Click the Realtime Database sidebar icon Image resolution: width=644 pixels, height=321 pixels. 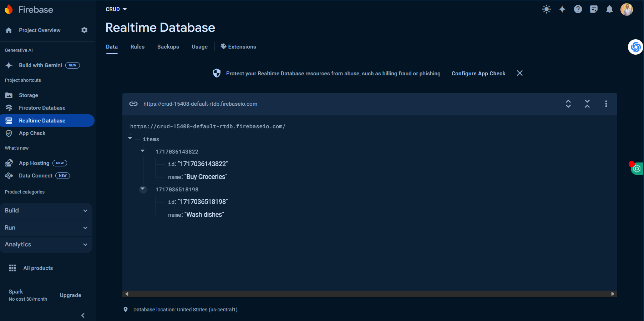(9, 121)
